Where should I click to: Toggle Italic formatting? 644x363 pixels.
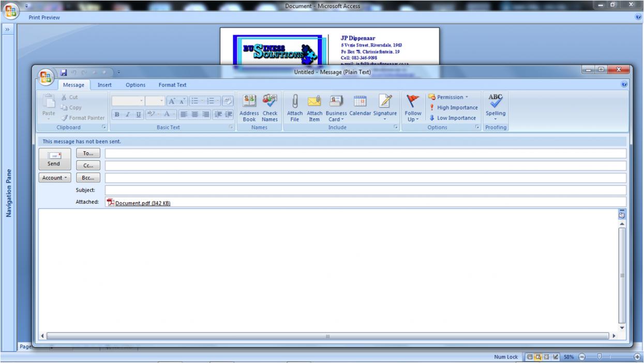tap(127, 114)
